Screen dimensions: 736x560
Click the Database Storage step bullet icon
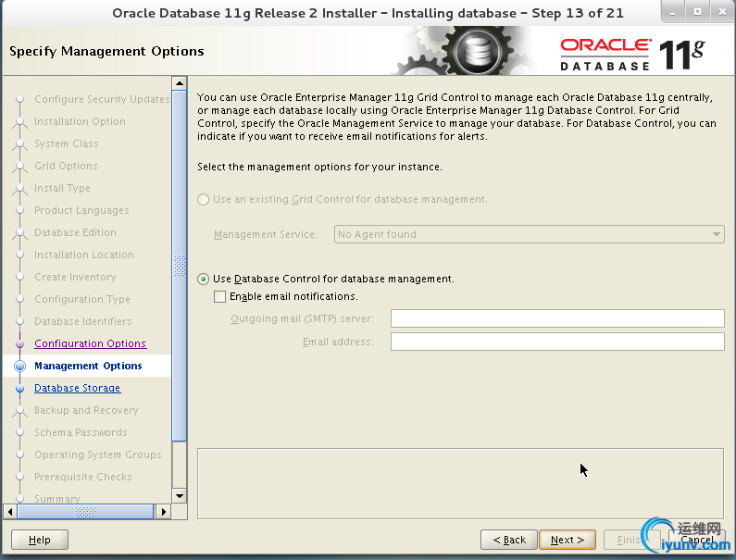tap(19, 388)
